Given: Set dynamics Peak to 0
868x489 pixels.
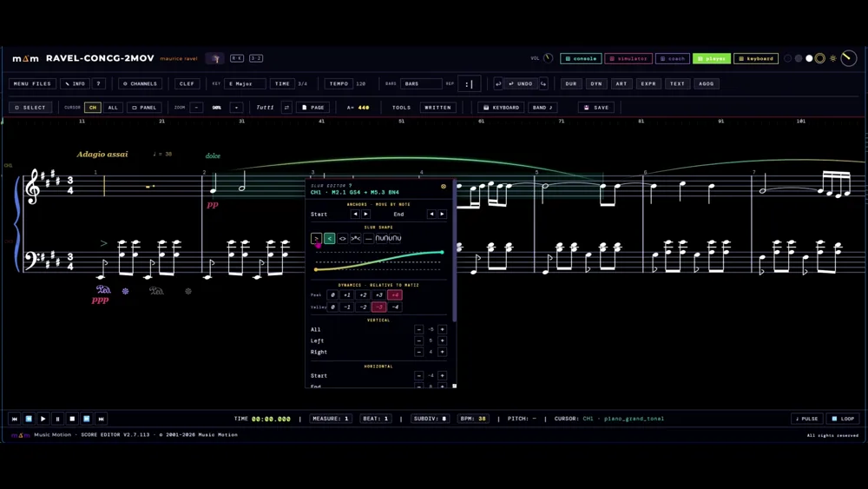Looking at the screenshot, I should [x=332, y=294].
